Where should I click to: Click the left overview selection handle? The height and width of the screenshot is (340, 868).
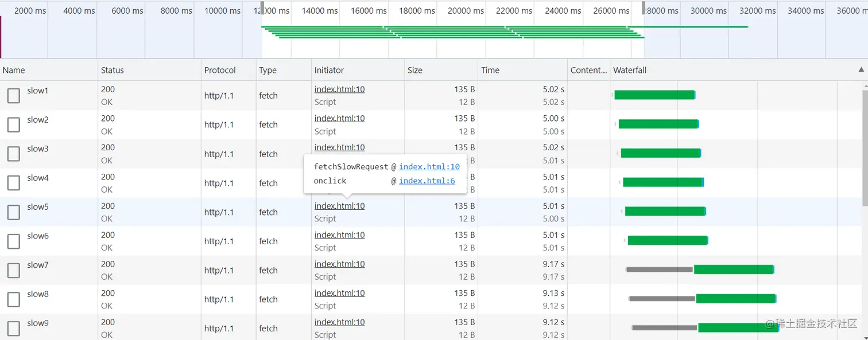pos(262,8)
